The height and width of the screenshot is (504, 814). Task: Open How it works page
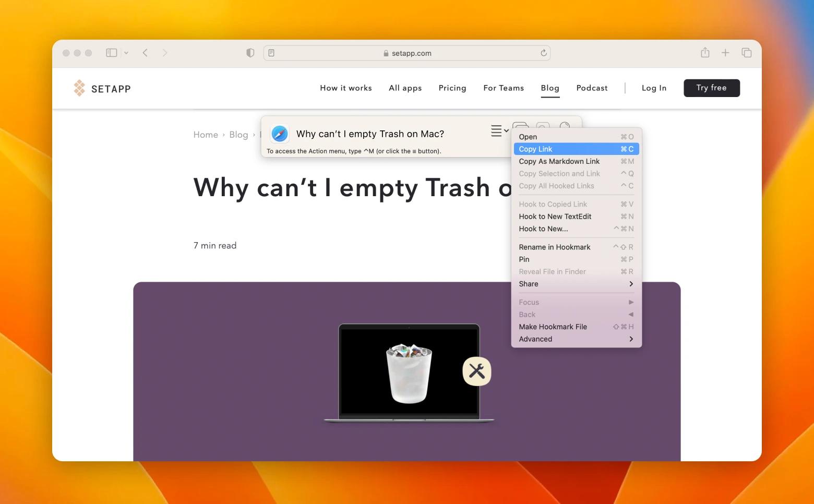pyautogui.click(x=346, y=88)
